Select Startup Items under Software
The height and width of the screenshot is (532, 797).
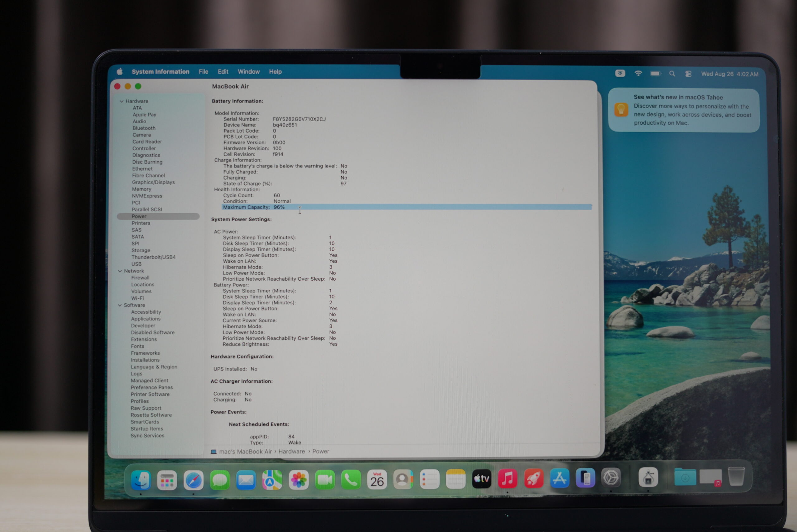(x=147, y=428)
